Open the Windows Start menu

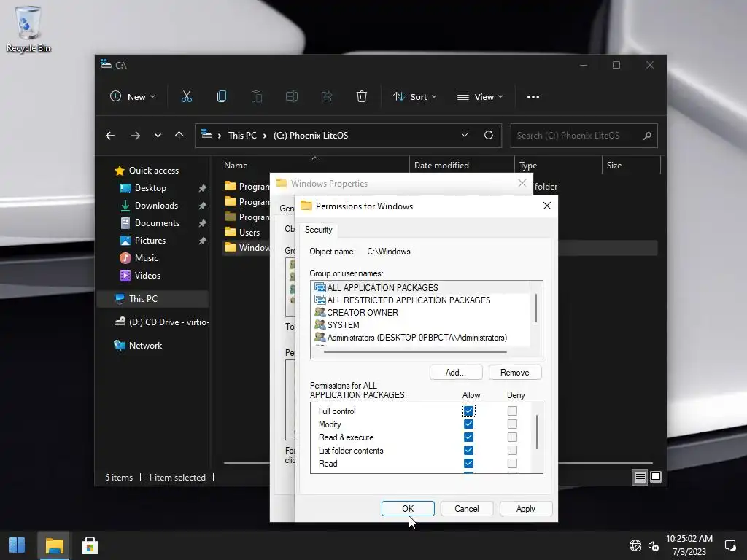coord(18,545)
